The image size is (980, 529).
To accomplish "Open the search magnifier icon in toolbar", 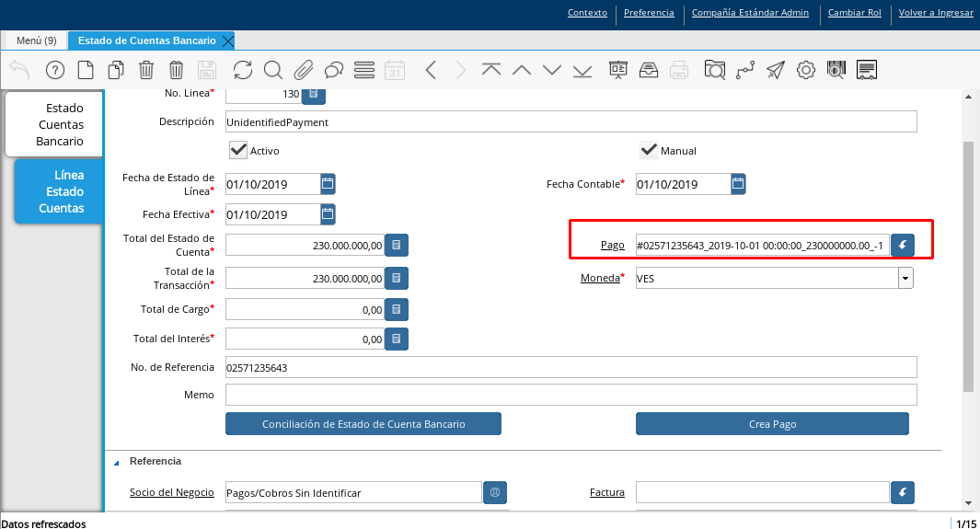I will tap(273, 70).
